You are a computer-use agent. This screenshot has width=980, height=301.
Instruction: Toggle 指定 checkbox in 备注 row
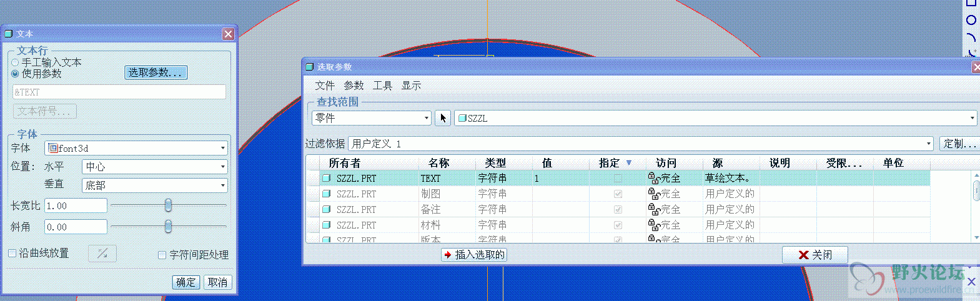618,209
